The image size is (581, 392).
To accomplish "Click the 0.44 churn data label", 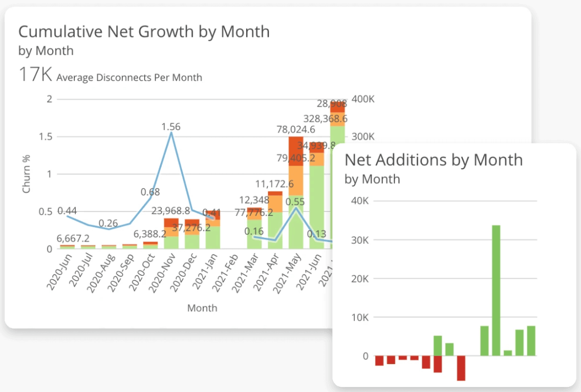I will tap(67, 211).
